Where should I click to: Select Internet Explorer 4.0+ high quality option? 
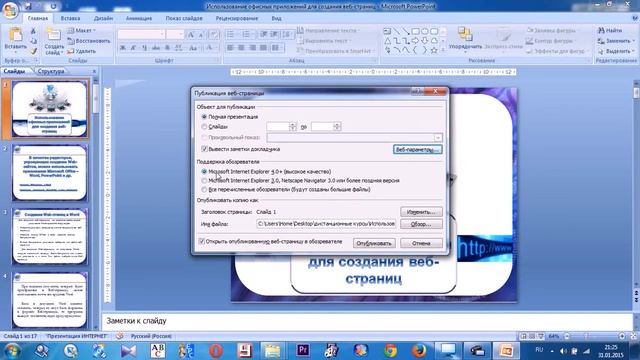pos(204,171)
